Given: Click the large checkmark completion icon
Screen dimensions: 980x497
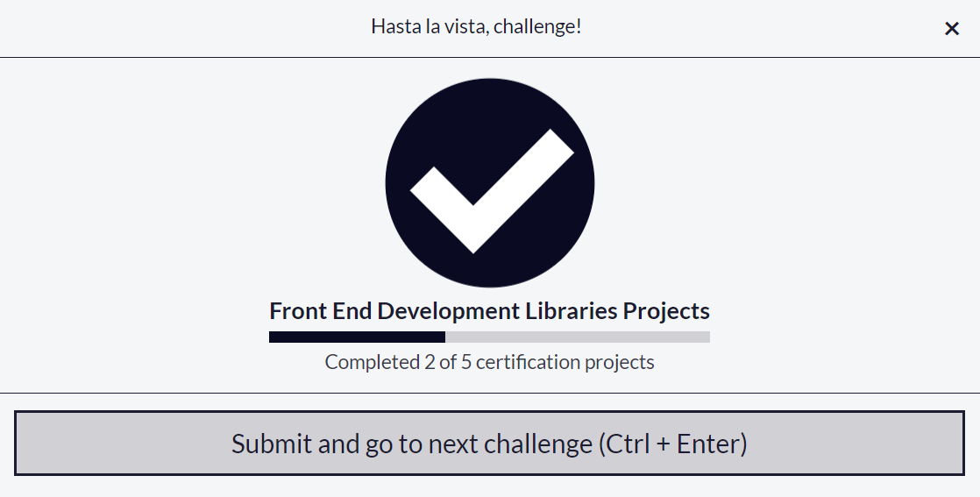Looking at the screenshot, I should pos(490,183).
